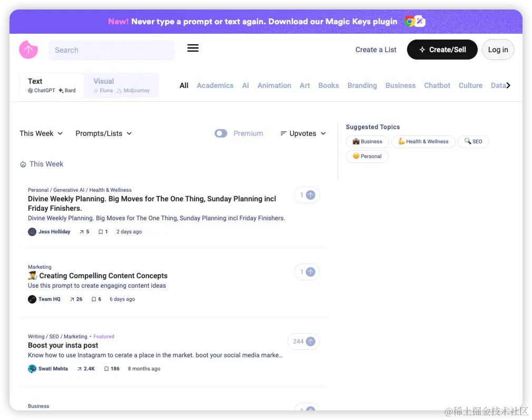The height and width of the screenshot is (420, 532).
Task: Select the Culture category
Action: tap(471, 85)
